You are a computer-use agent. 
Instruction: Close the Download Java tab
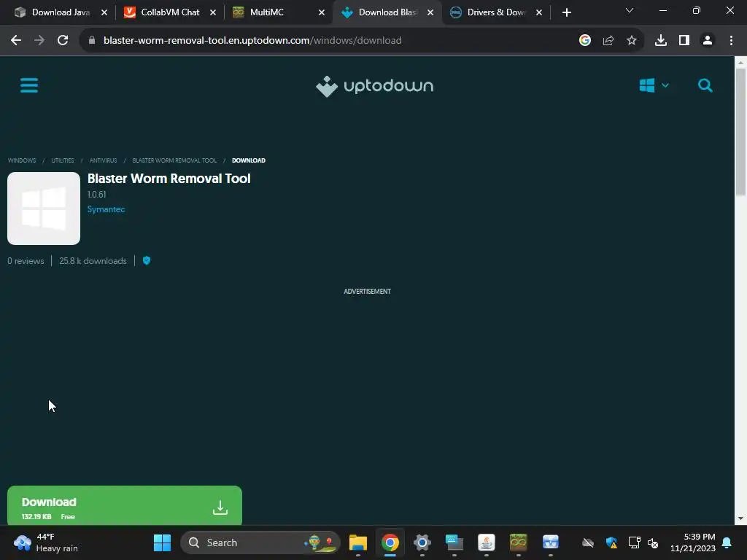(x=104, y=13)
